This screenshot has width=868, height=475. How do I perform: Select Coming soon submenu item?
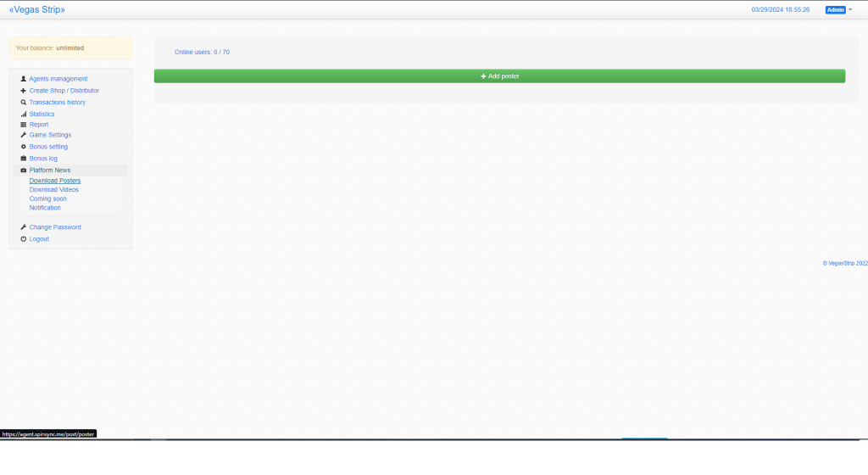48,198
